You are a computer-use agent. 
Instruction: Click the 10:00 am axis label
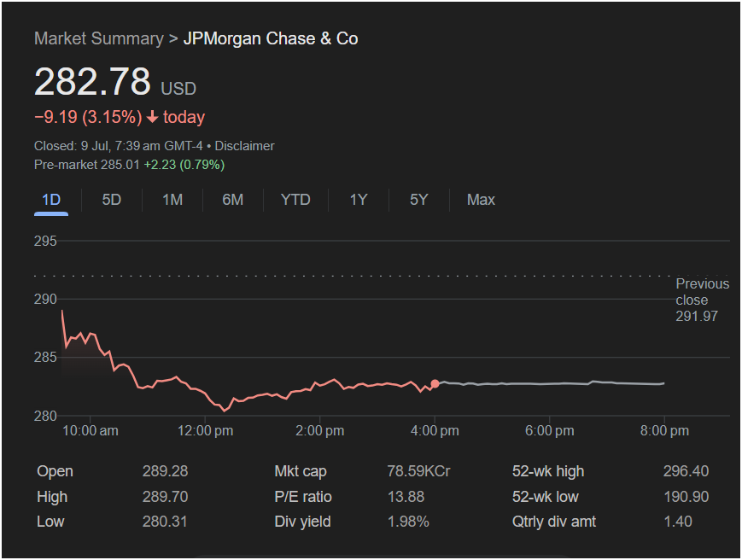(91, 431)
